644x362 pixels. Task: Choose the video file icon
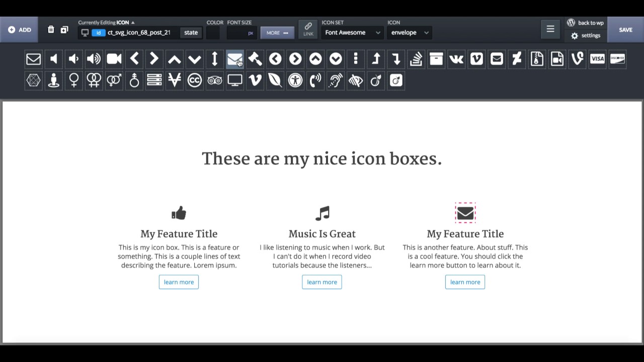(556, 59)
